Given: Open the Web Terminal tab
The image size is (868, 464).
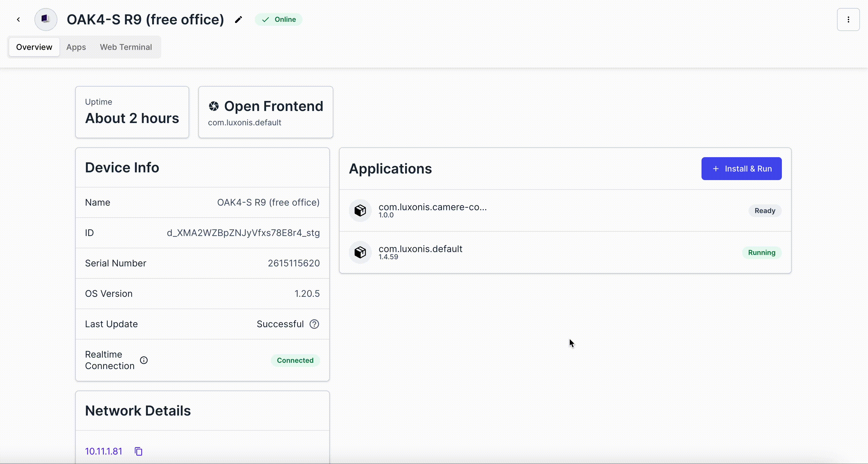Looking at the screenshot, I should pyautogui.click(x=126, y=47).
